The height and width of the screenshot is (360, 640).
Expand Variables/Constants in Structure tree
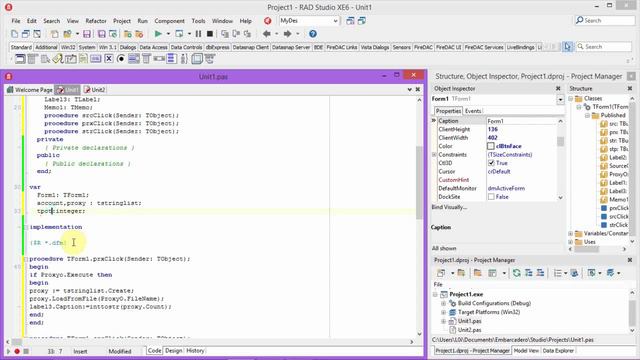coord(571,233)
